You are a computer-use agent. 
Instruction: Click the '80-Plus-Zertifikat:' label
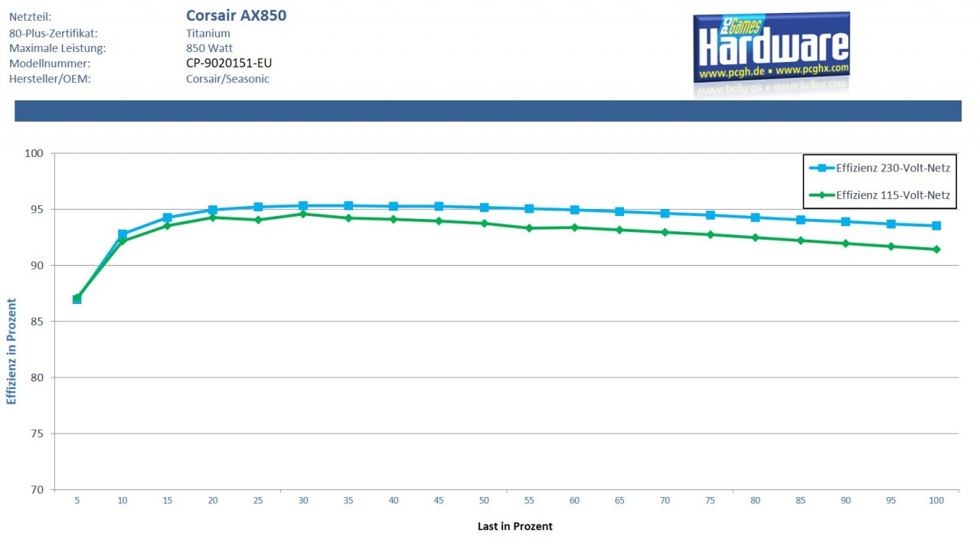point(54,33)
